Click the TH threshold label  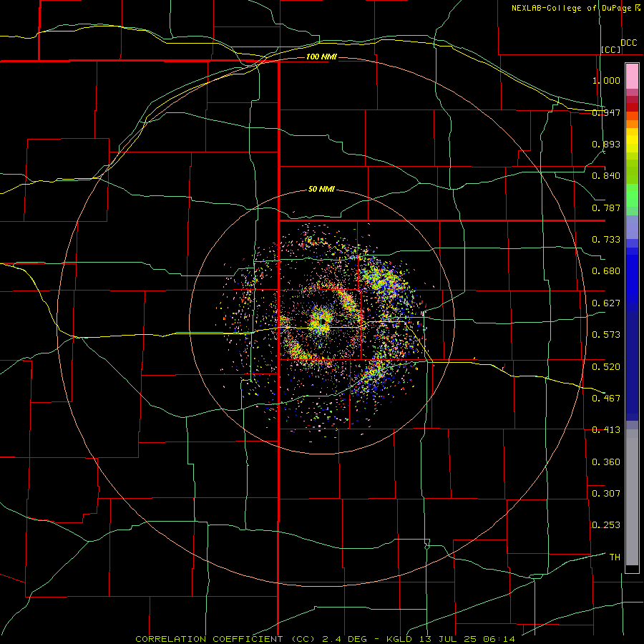pyautogui.click(x=615, y=557)
